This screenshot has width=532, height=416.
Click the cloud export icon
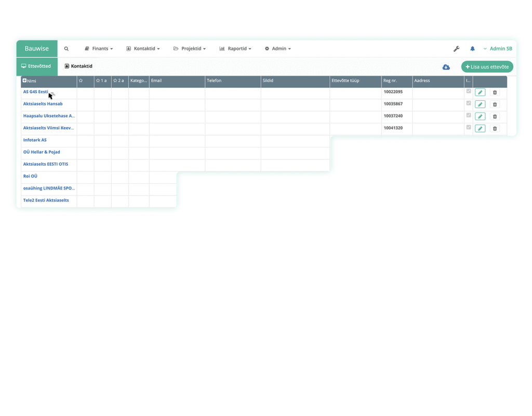coord(446,67)
